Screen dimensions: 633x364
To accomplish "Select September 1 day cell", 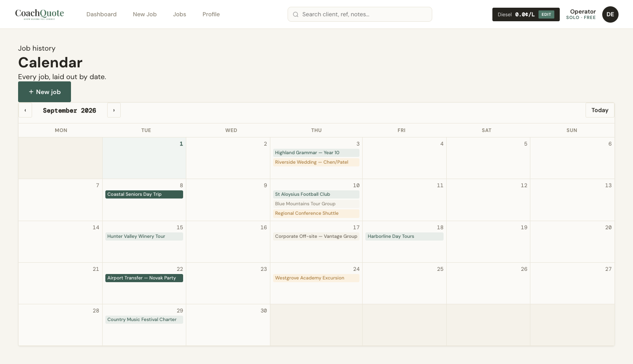I will pos(144,158).
